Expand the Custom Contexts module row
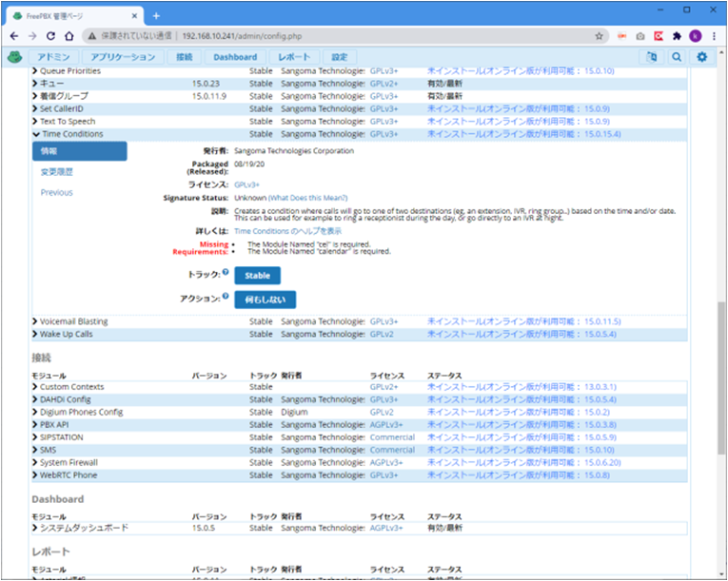 360,387
